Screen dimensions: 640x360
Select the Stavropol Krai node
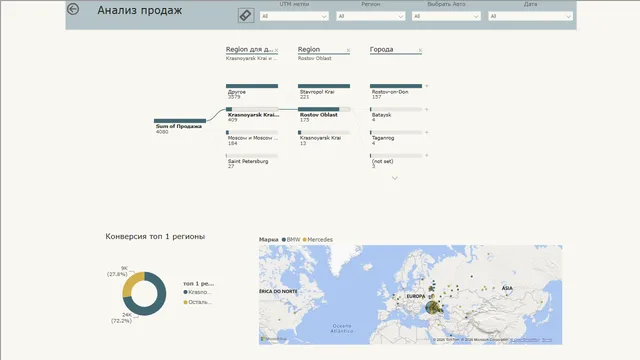click(x=324, y=91)
